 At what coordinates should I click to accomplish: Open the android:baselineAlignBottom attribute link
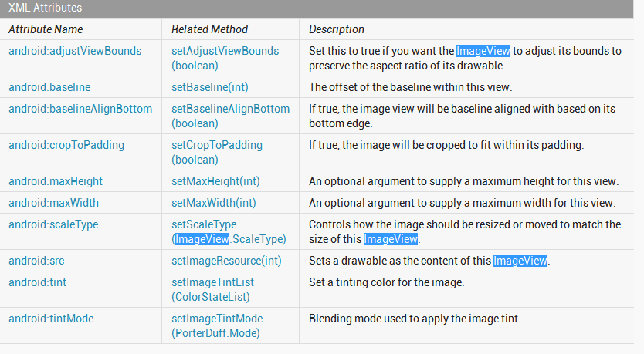point(80,109)
